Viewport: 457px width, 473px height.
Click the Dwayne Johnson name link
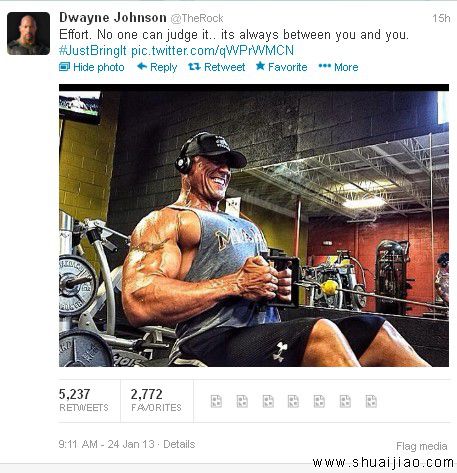[x=113, y=18]
